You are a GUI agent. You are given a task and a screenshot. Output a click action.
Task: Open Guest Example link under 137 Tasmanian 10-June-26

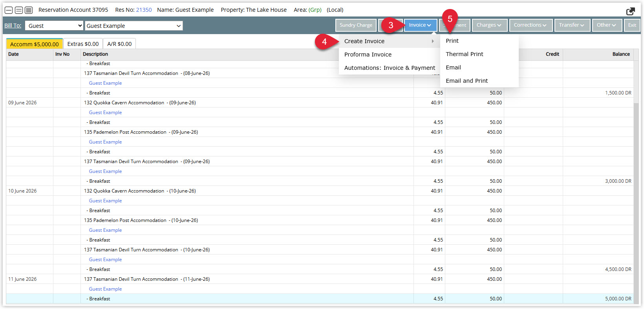[105, 260]
